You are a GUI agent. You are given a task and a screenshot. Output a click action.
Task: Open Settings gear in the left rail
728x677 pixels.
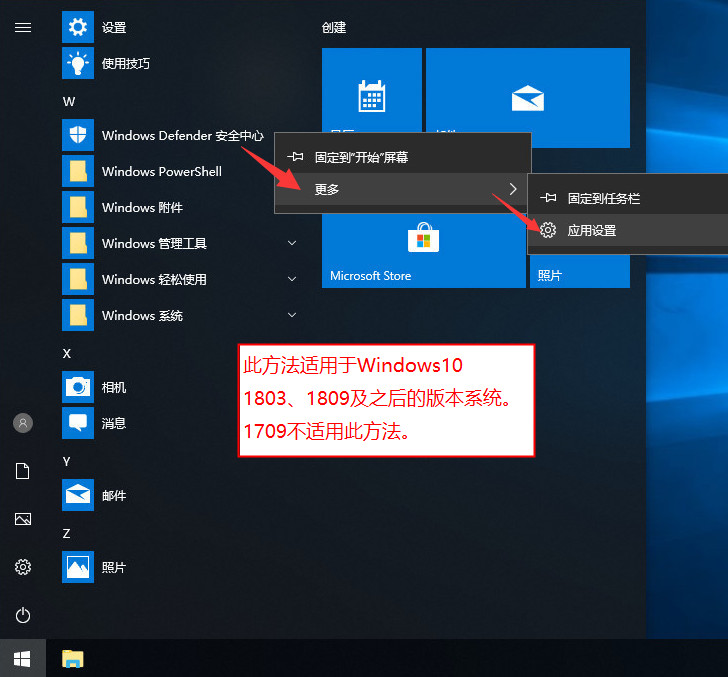tap(23, 567)
